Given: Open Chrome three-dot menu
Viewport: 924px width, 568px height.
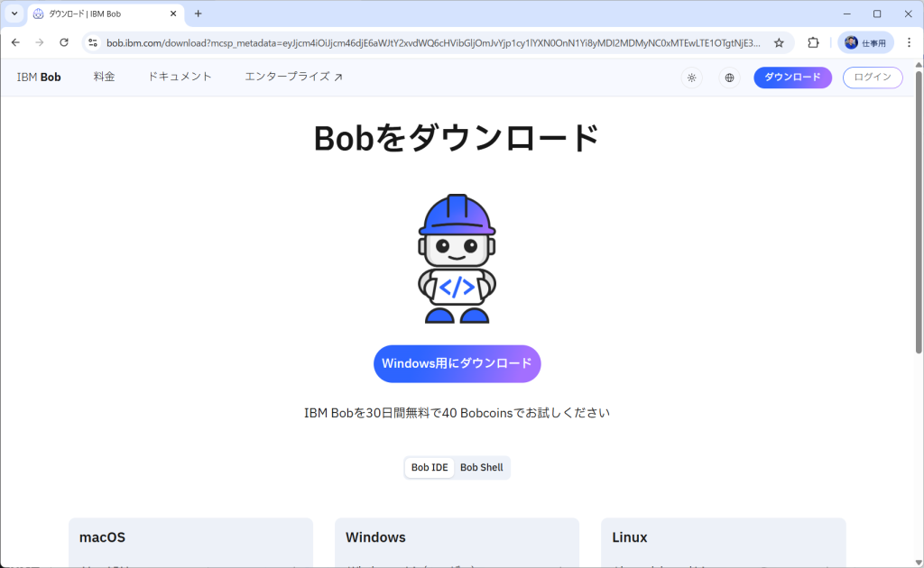Looking at the screenshot, I should point(909,42).
